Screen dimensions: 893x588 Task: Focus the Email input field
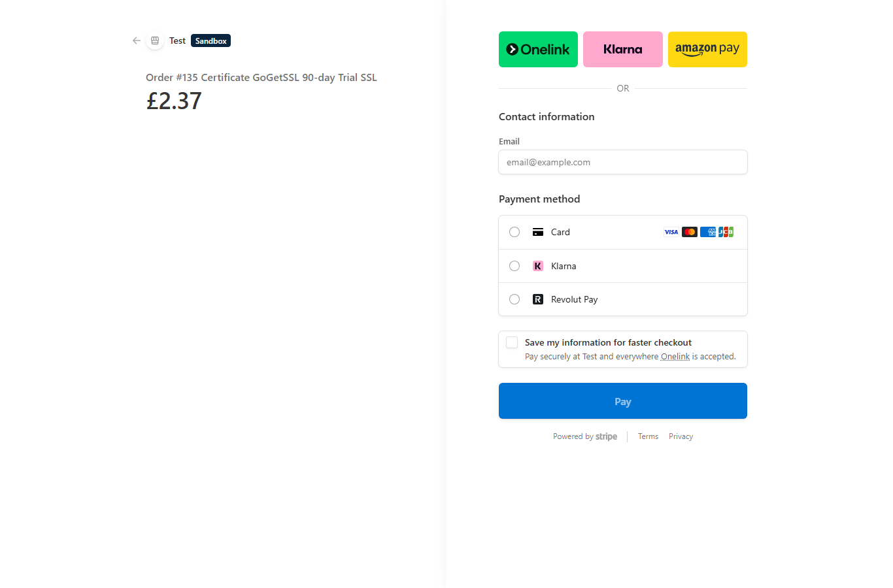coord(623,162)
